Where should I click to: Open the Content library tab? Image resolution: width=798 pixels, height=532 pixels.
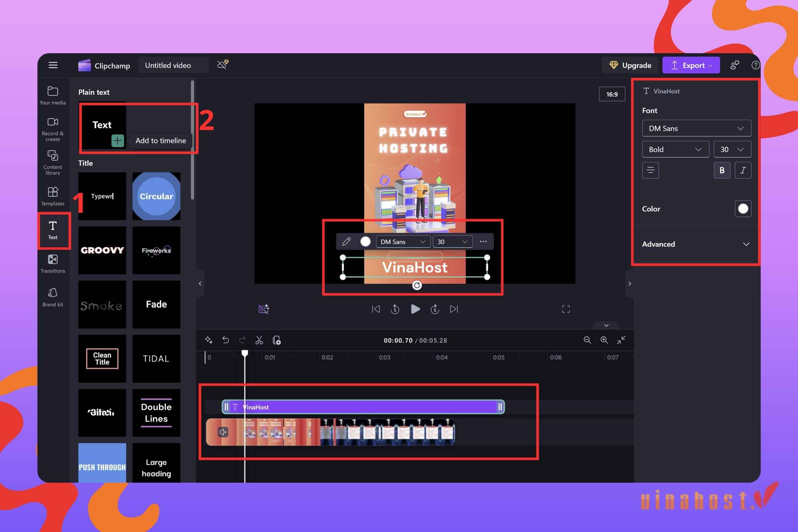(x=53, y=163)
